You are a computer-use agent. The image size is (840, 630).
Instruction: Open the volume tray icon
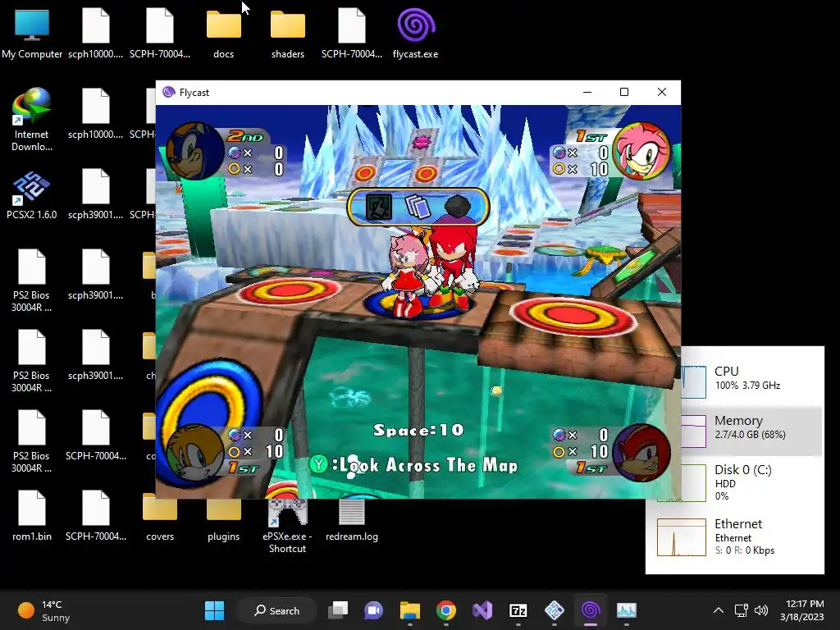click(x=760, y=610)
